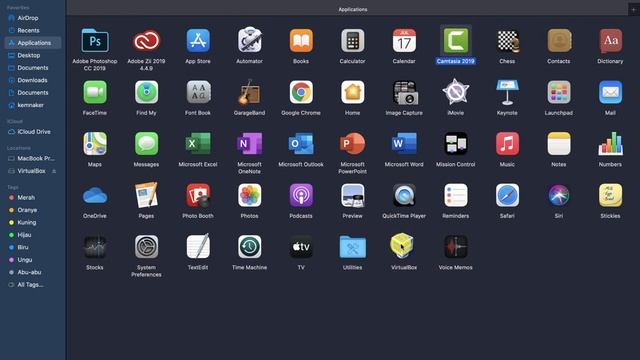Image resolution: width=640 pixels, height=360 pixels.
Task: Select the Music app icon
Action: tap(507, 144)
